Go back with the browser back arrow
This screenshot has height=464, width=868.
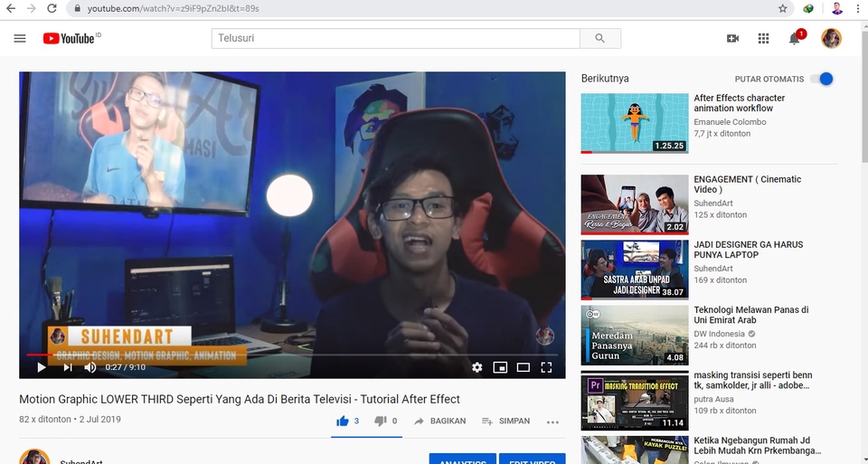click(11, 8)
